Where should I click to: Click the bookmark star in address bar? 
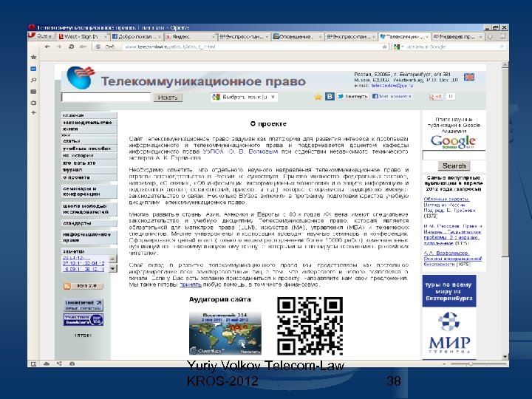point(384,47)
